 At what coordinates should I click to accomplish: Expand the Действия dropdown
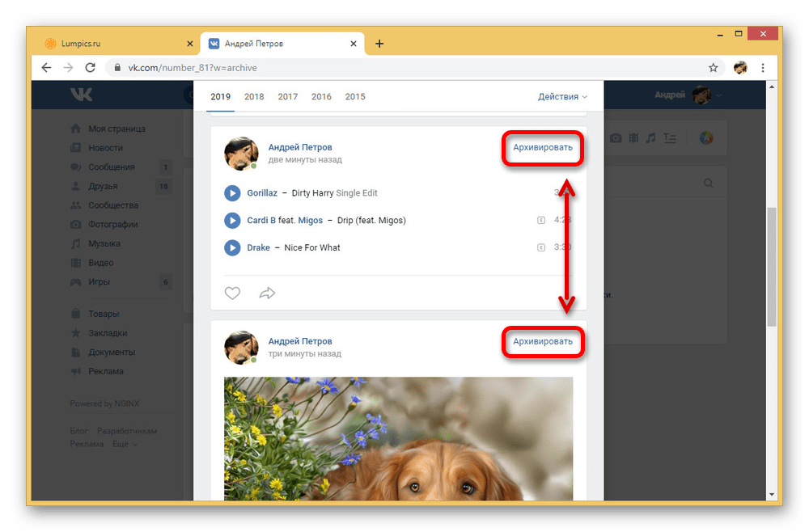pyautogui.click(x=562, y=97)
